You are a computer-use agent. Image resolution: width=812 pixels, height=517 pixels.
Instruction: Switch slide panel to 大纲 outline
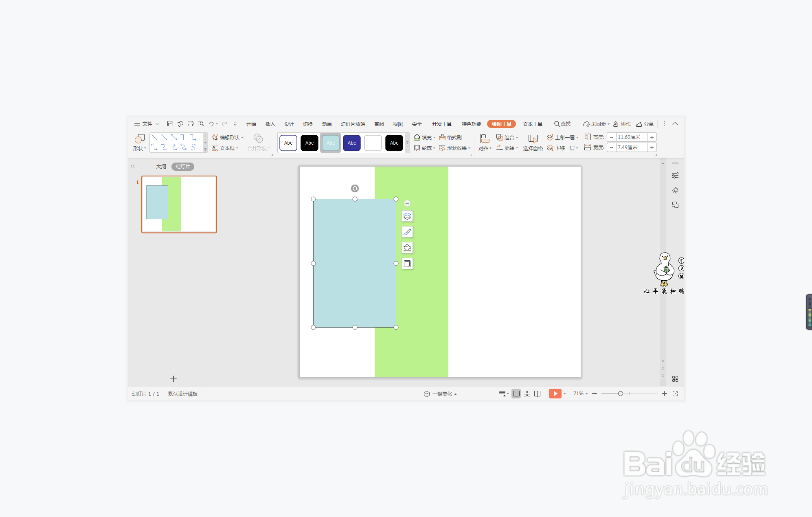click(x=161, y=166)
